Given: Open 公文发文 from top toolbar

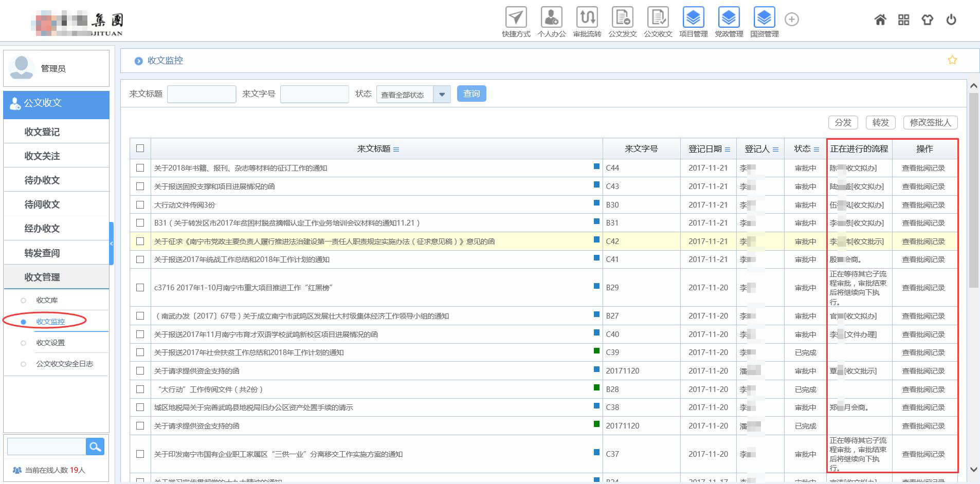Looking at the screenshot, I should pyautogui.click(x=622, y=18).
